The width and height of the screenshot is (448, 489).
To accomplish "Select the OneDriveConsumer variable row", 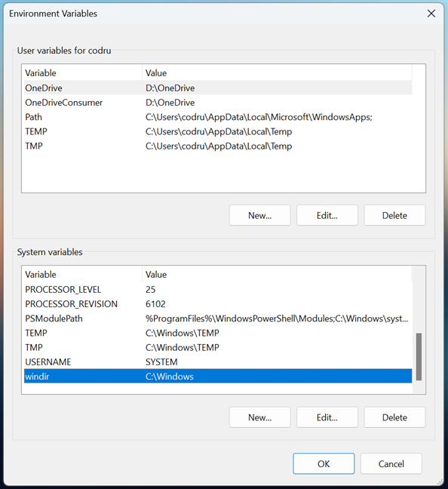I will (218, 103).
